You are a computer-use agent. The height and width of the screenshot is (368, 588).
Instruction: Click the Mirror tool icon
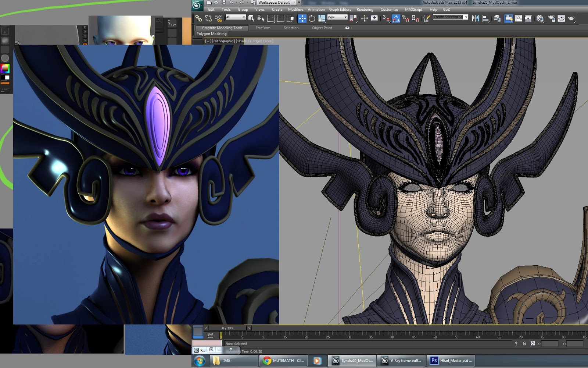pyautogui.click(x=476, y=18)
